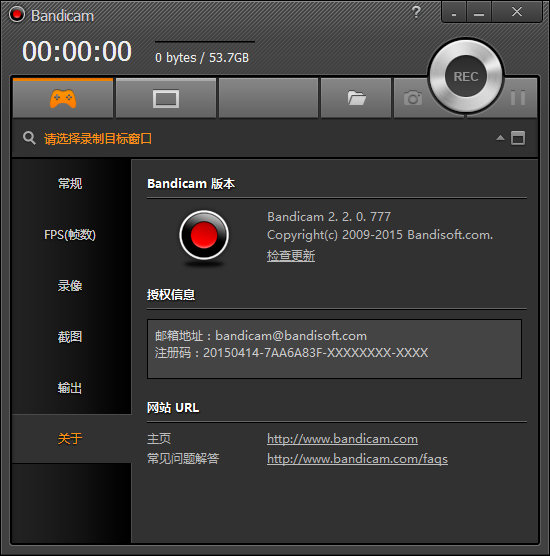Start recording with the REC button
The height and width of the screenshot is (556, 550).
[x=466, y=76]
